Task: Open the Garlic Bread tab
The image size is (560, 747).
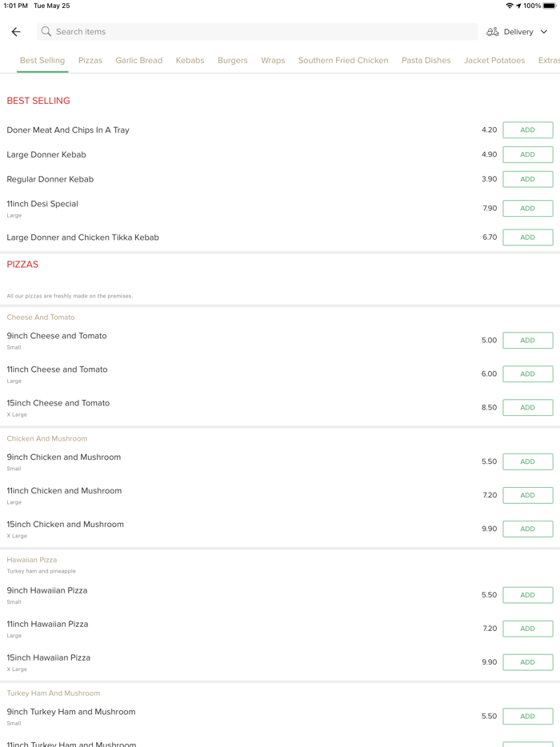Action: point(138,60)
